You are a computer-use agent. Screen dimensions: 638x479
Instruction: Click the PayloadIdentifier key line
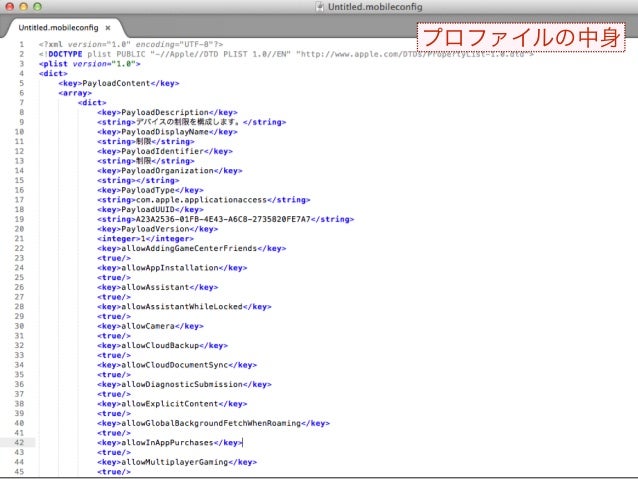pos(165,151)
